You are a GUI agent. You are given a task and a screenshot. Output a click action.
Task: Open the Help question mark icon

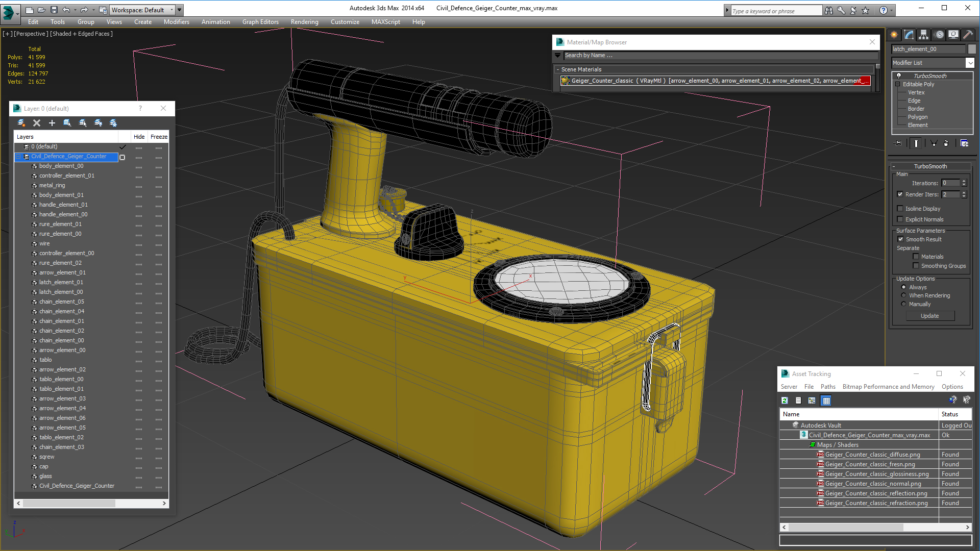(884, 10)
